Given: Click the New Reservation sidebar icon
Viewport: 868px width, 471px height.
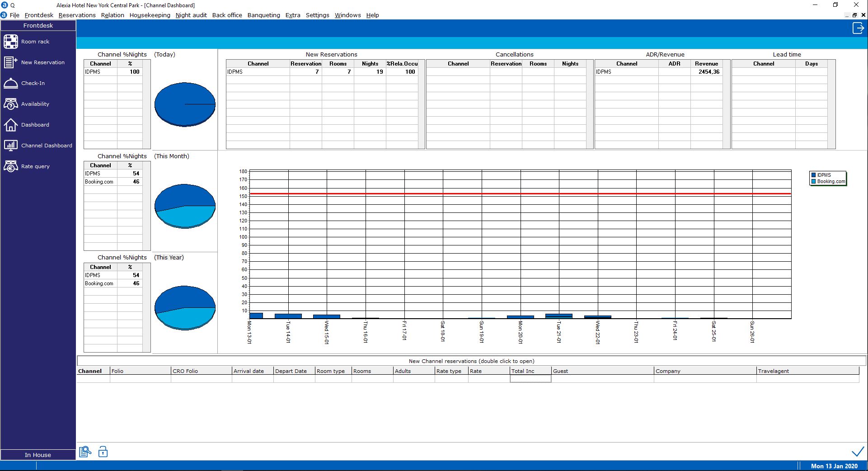Looking at the screenshot, I should tap(11, 62).
